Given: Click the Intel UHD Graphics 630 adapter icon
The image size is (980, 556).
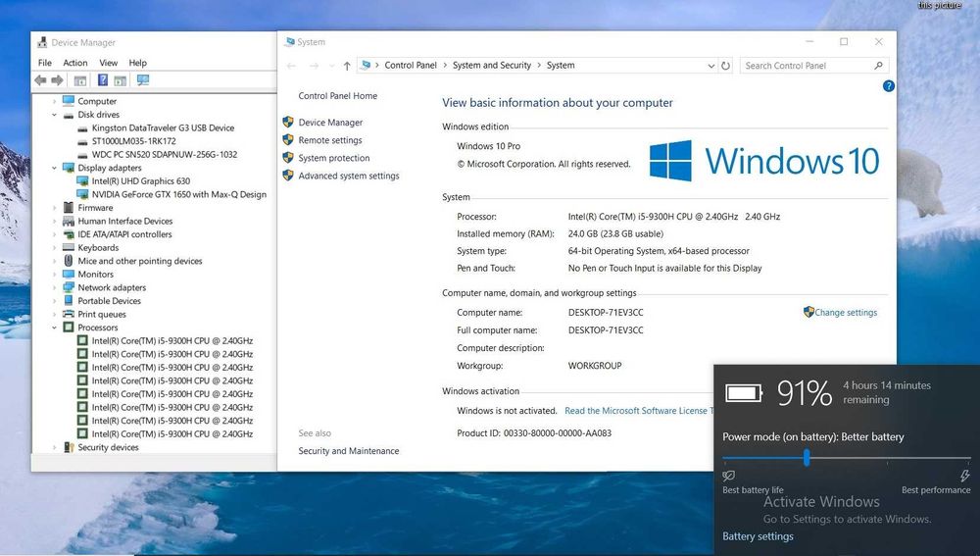Looking at the screenshot, I should coord(82,180).
